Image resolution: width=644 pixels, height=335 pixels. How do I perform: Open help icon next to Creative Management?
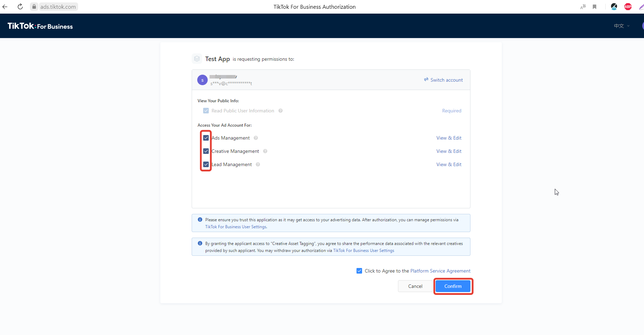coord(265,151)
